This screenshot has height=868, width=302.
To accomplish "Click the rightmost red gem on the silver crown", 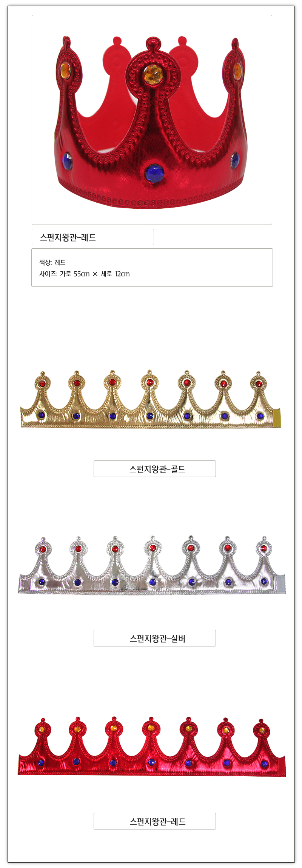I will coord(263,548).
